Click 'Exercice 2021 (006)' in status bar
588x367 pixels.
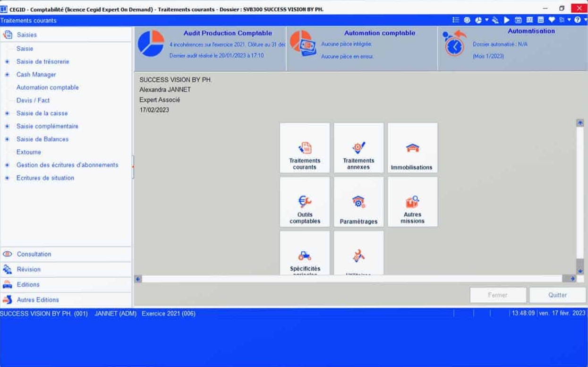(x=169, y=314)
